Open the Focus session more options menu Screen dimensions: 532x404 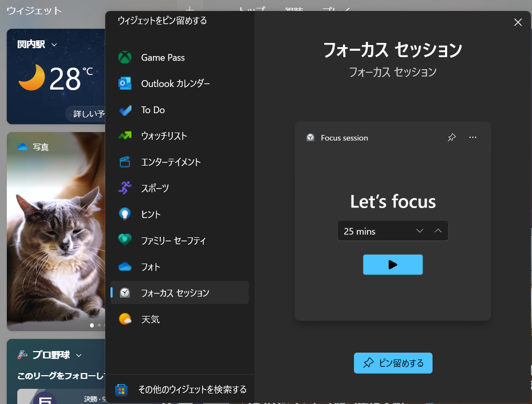(473, 137)
